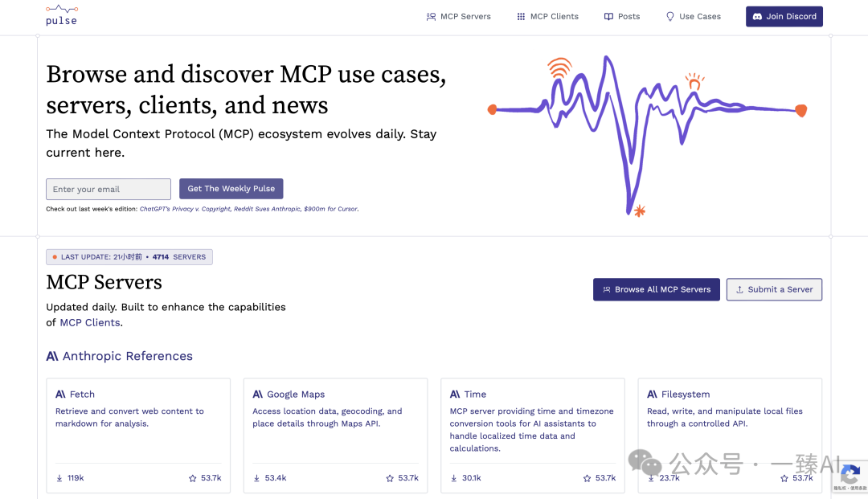Screen dimensions: 868x499
Task: Go to the Posts section
Action: (x=621, y=17)
